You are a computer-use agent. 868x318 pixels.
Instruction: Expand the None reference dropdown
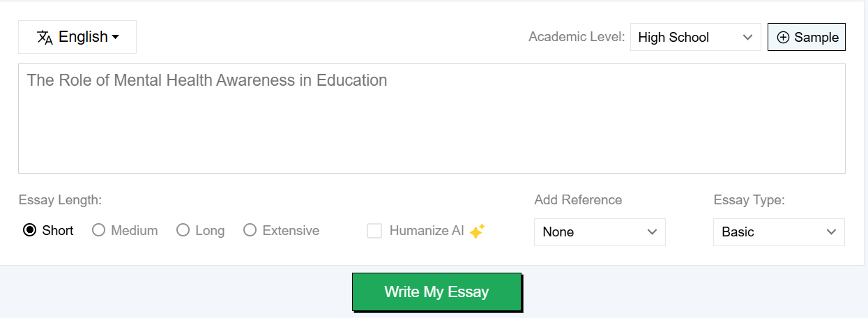click(x=600, y=232)
